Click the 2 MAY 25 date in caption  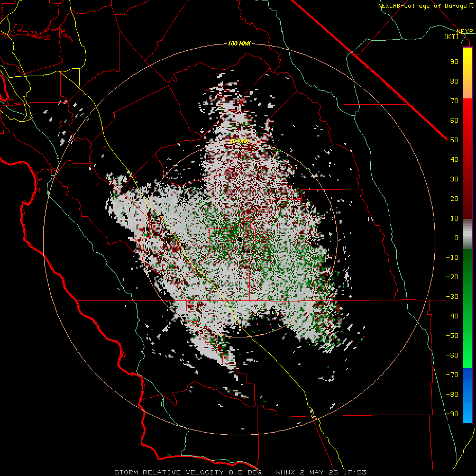pos(319,472)
